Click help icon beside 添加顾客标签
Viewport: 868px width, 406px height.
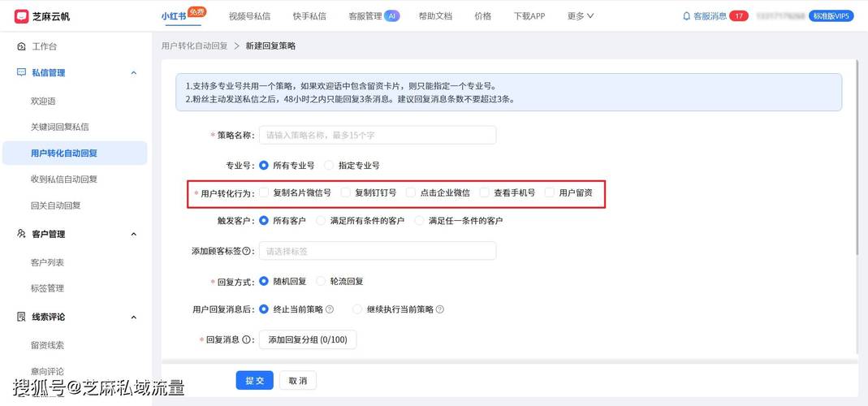[x=246, y=251]
